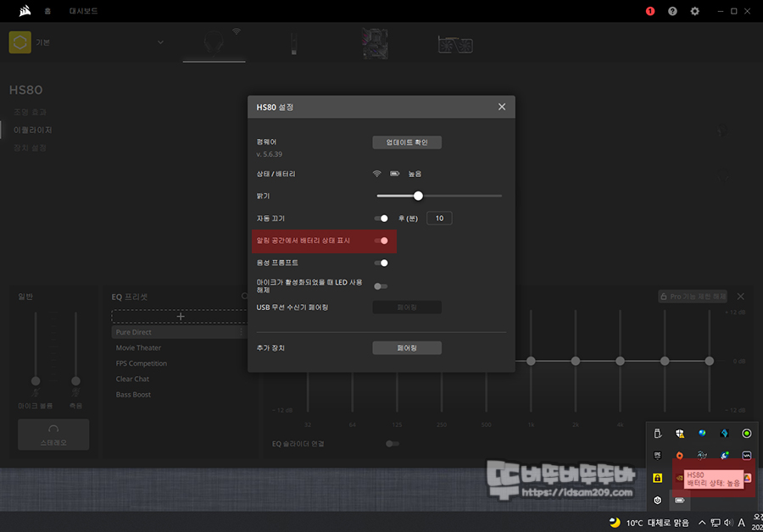Click the 마이크 볼륨 slider handle
The height and width of the screenshot is (532, 763).
(36, 380)
